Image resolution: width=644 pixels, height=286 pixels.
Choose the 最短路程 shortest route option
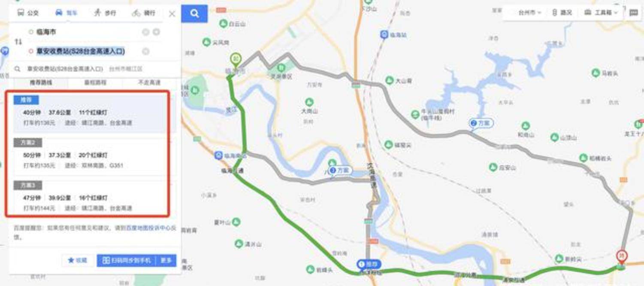(x=95, y=82)
